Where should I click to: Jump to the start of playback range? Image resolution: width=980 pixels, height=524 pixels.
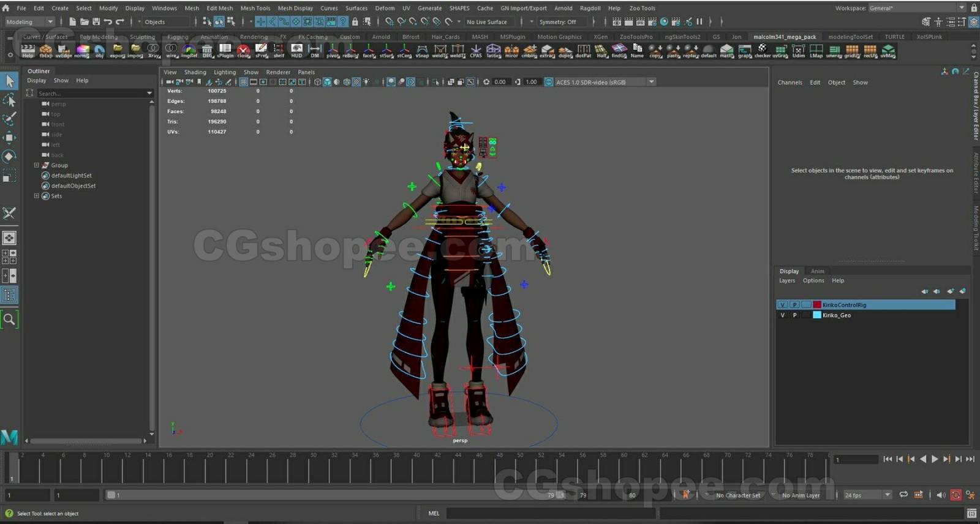(x=888, y=459)
